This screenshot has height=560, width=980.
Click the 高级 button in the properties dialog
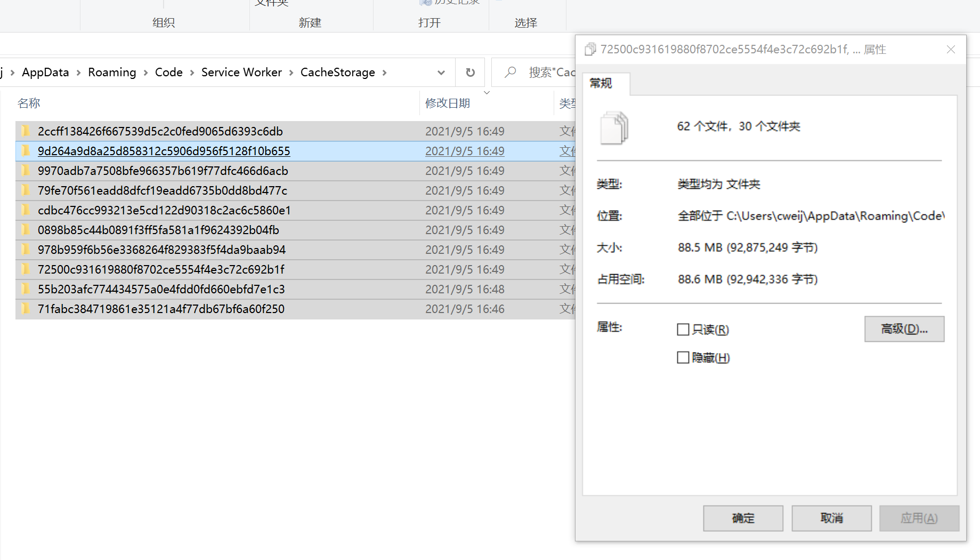(904, 329)
